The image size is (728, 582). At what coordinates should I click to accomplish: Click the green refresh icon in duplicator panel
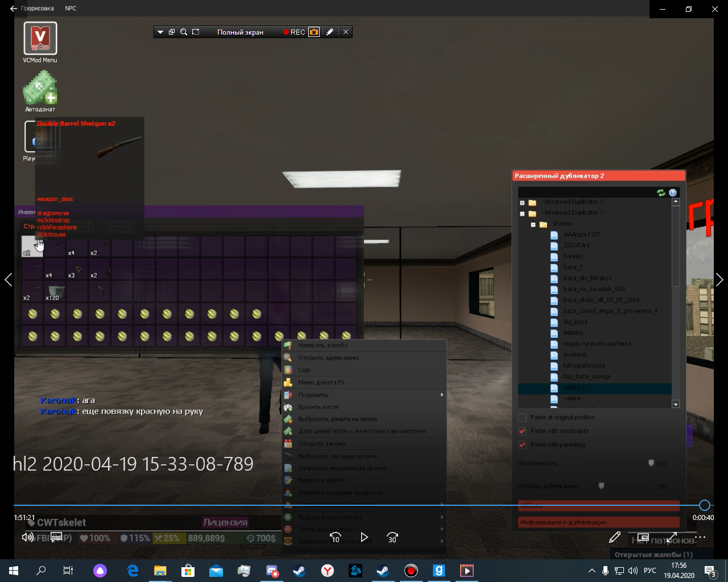click(661, 193)
